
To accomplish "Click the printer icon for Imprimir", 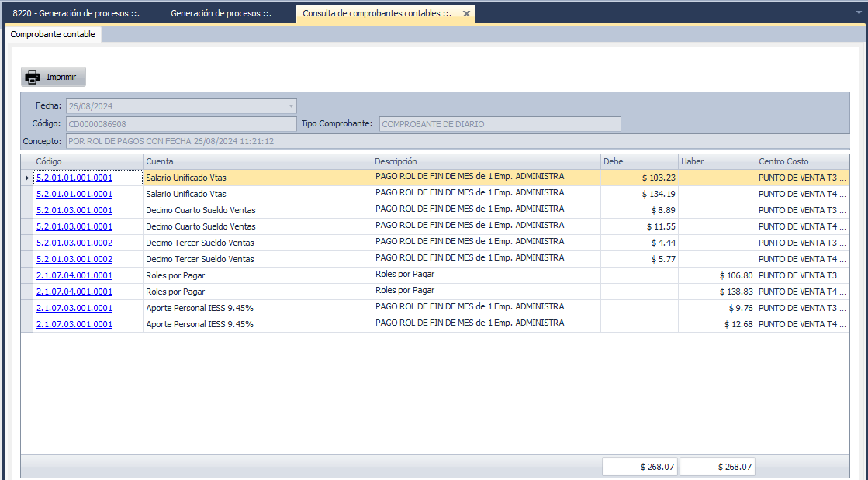I will point(33,78).
